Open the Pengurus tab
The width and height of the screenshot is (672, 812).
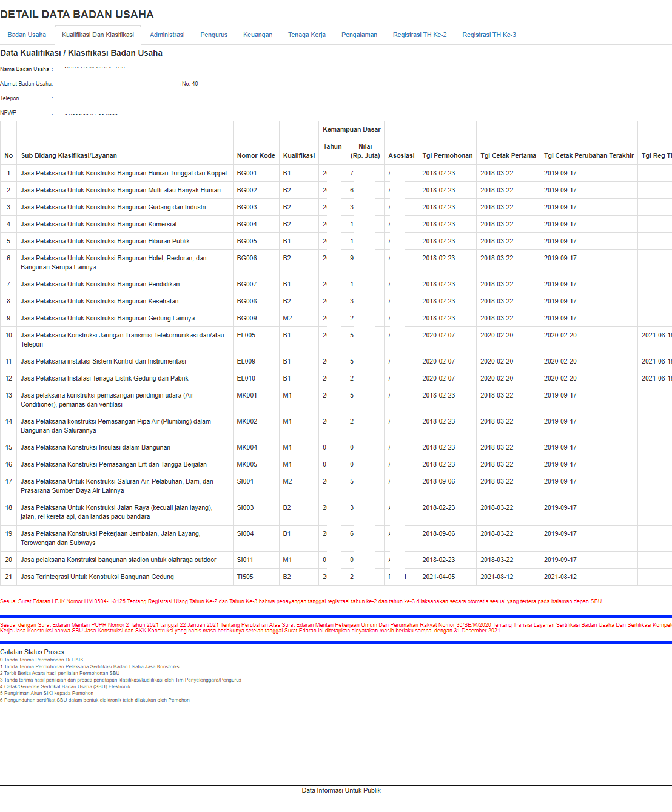(214, 35)
